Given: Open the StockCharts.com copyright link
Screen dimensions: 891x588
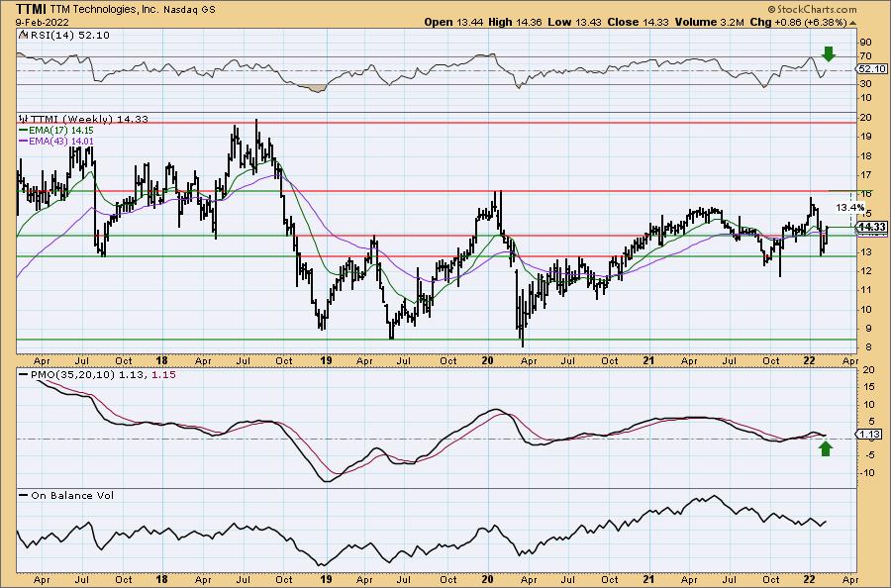Looking at the screenshot, I should (812, 9).
